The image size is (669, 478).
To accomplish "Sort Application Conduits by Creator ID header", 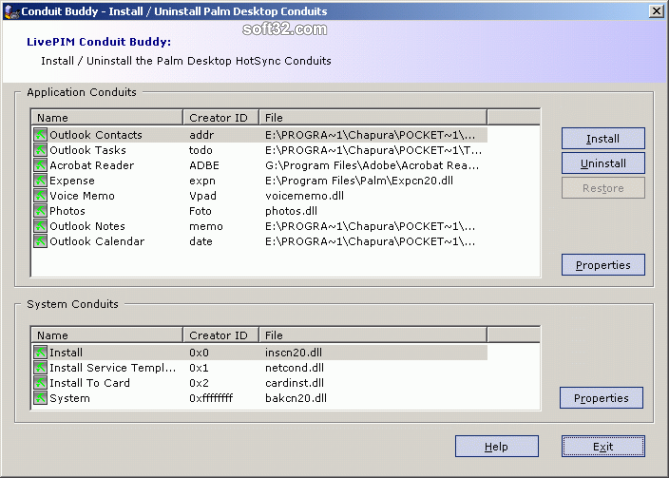I will (x=221, y=117).
